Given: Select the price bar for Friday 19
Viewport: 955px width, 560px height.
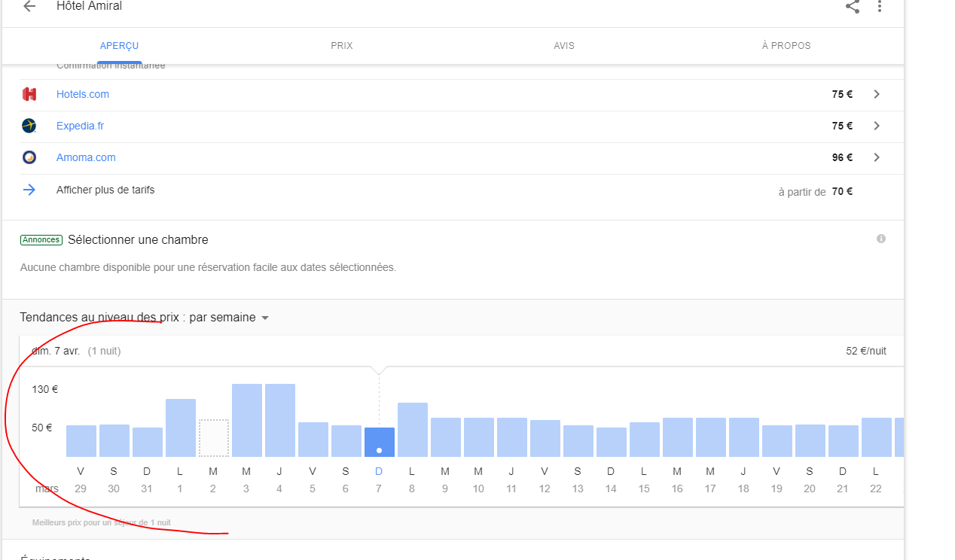Looking at the screenshot, I should coord(777,441).
